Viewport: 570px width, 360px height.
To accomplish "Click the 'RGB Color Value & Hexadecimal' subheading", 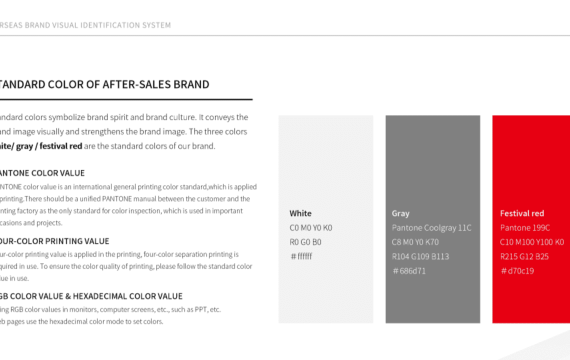I will (x=91, y=296).
